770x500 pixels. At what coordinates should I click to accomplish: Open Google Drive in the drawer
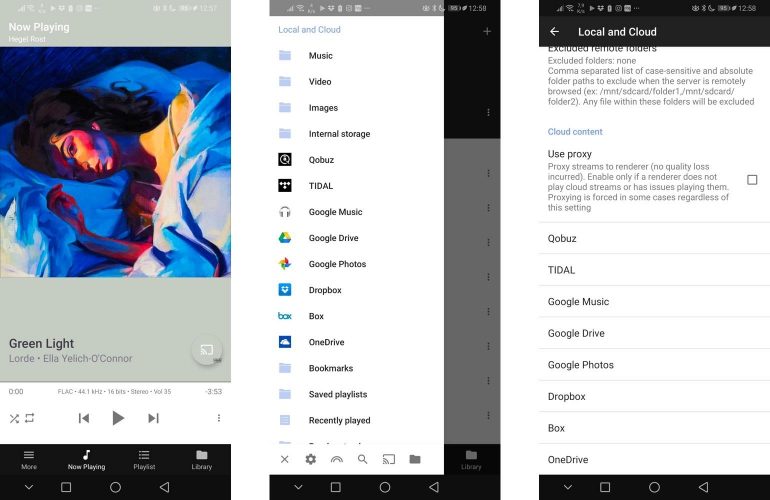[x=333, y=238]
